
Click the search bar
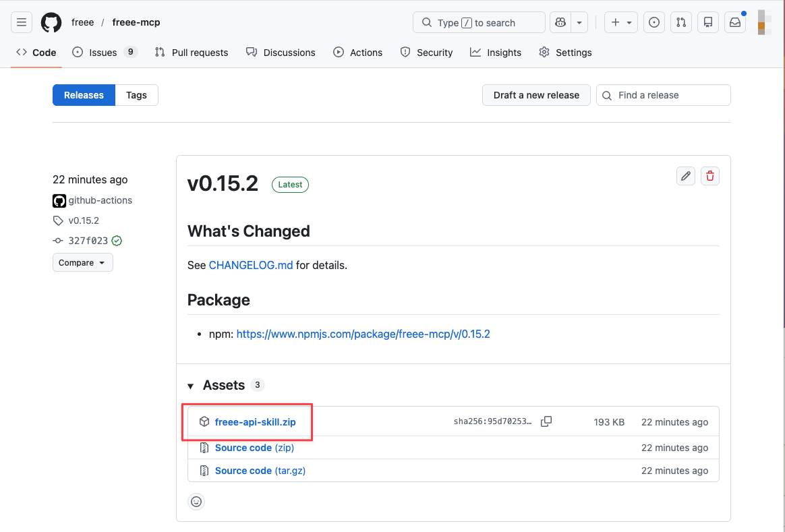pyautogui.click(x=479, y=22)
